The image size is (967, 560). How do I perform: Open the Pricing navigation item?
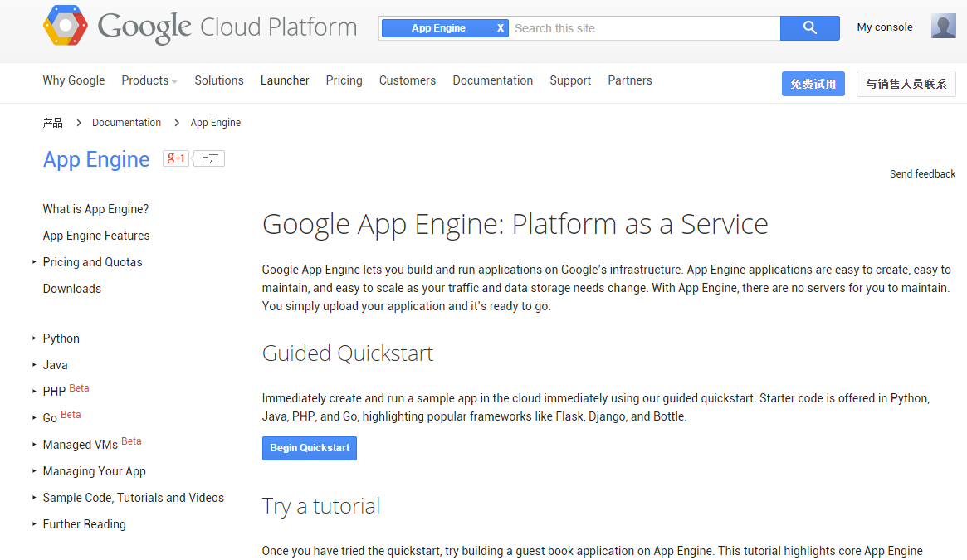click(x=344, y=80)
